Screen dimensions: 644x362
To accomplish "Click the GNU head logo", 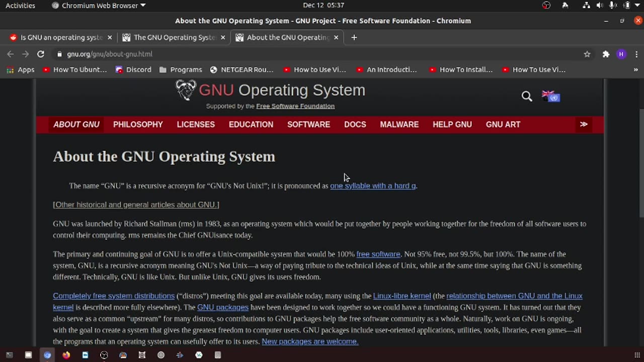I will pos(186,90).
